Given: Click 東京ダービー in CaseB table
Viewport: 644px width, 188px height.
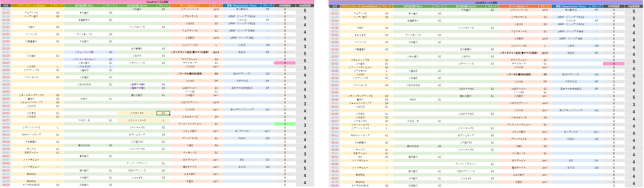Looking at the screenshot, I should click(519, 160).
